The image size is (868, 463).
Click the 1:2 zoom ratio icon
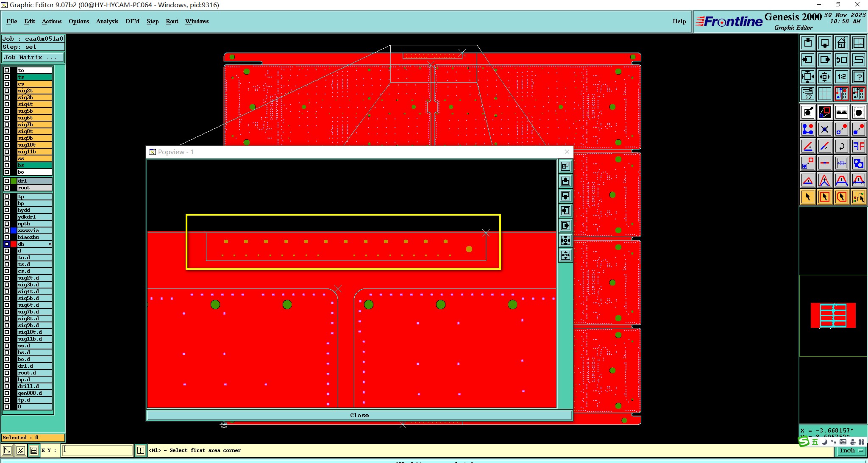tap(841, 77)
